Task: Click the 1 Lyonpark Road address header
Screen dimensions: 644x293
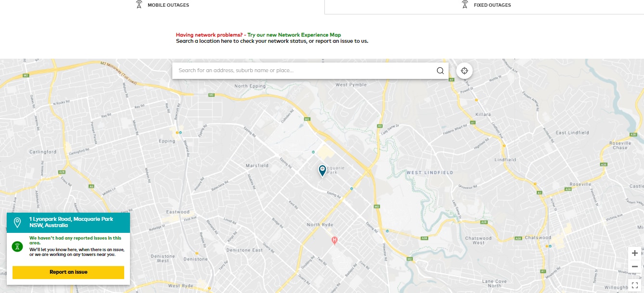Action: click(x=70, y=221)
